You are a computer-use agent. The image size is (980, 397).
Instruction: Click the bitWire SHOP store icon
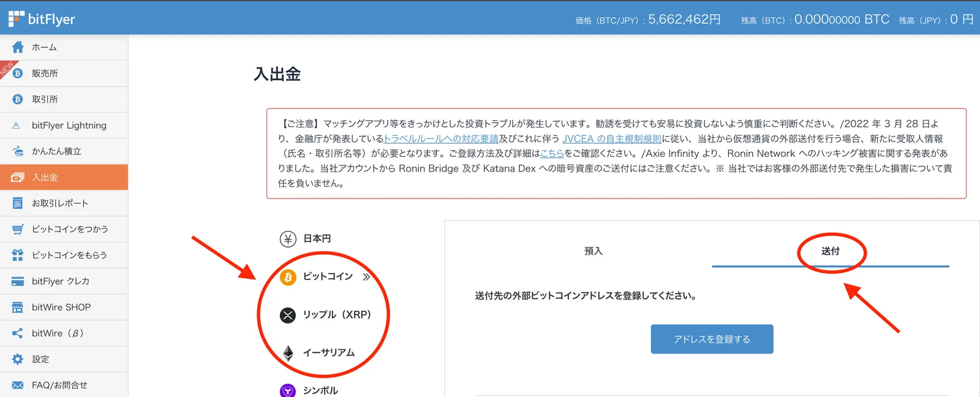coord(18,307)
